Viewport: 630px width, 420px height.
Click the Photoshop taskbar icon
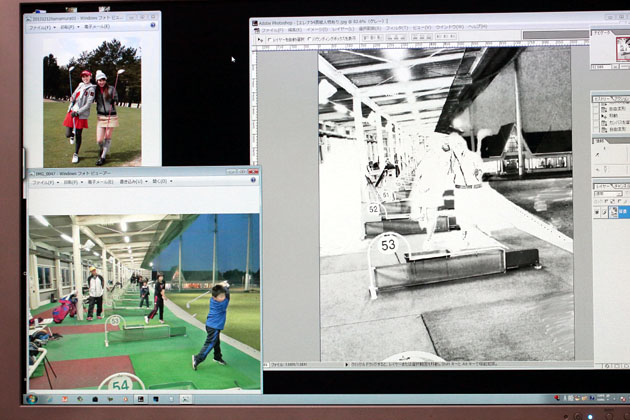pyautogui.click(x=141, y=399)
